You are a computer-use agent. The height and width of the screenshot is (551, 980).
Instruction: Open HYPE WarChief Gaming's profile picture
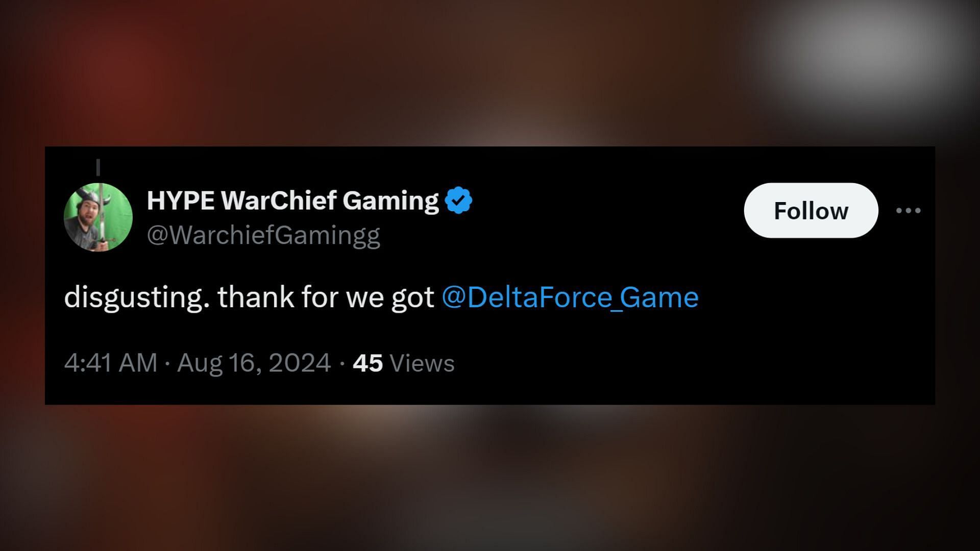98,217
